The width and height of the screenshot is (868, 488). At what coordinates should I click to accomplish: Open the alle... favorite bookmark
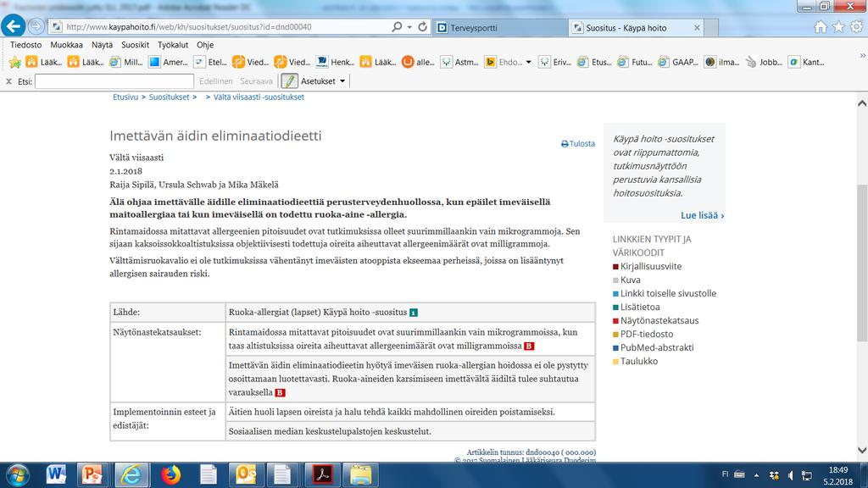tap(418, 62)
